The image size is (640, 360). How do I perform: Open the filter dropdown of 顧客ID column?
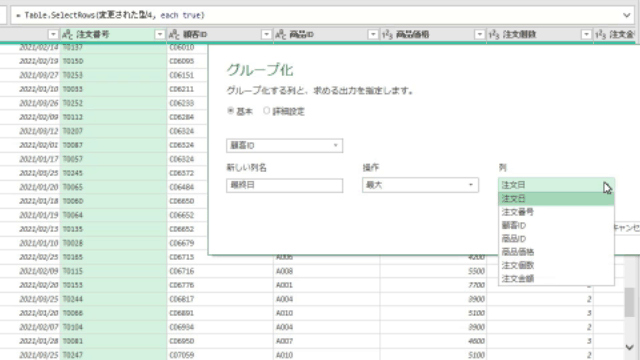tap(266, 35)
